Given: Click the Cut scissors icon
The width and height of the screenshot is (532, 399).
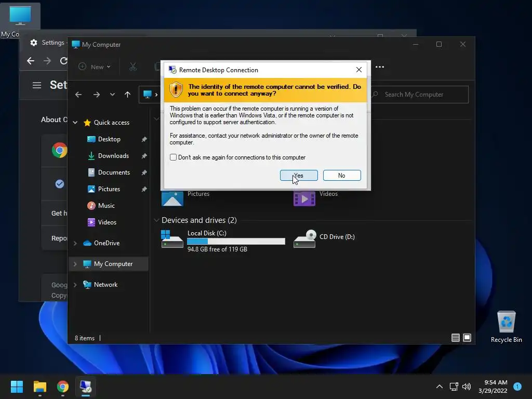Looking at the screenshot, I should pyautogui.click(x=132, y=67).
